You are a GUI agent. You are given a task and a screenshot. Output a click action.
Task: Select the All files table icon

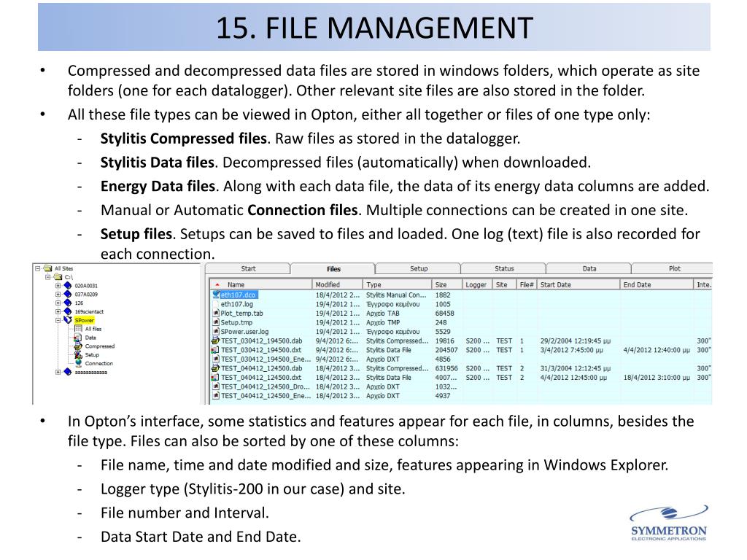(78, 329)
